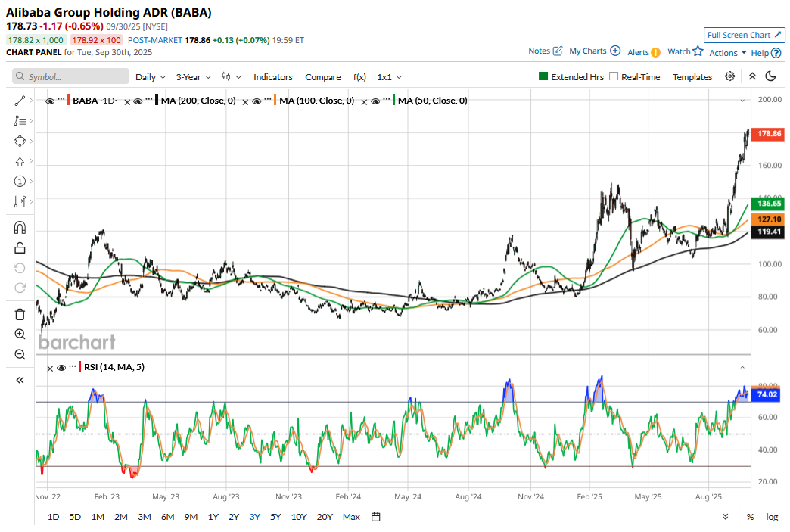Click the trash icon to delete drawings
This screenshot has height=532, width=790.
pos(20,314)
